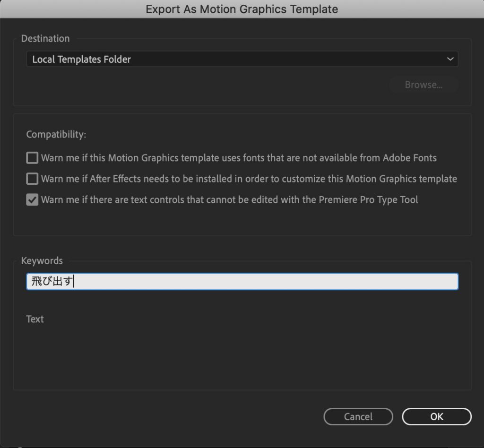Expand the destination list to change export location
The width and height of the screenshot is (484, 448).
(242, 59)
